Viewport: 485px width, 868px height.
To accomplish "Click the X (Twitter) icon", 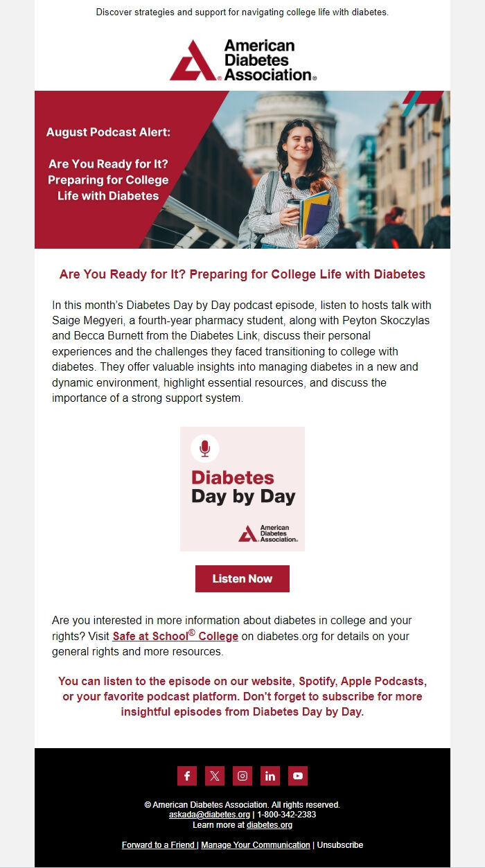I will (215, 776).
